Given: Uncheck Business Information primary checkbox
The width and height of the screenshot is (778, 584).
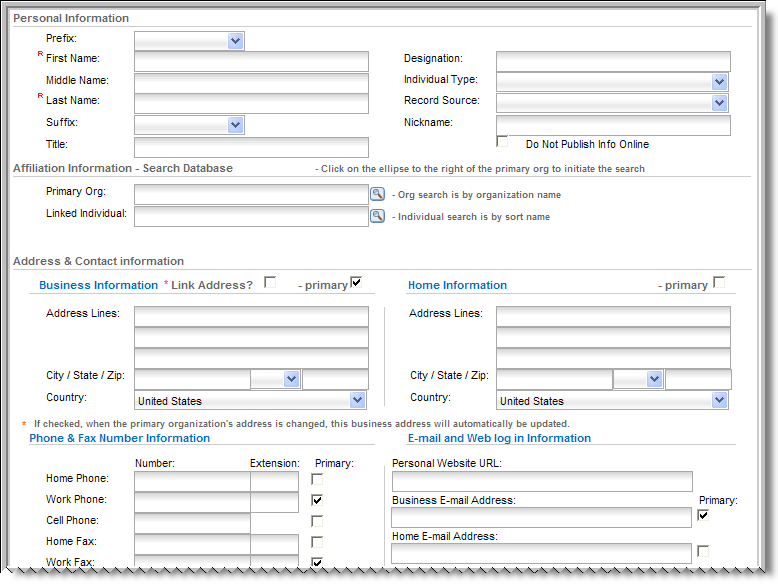Looking at the screenshot, I should (x=356, y=282).
